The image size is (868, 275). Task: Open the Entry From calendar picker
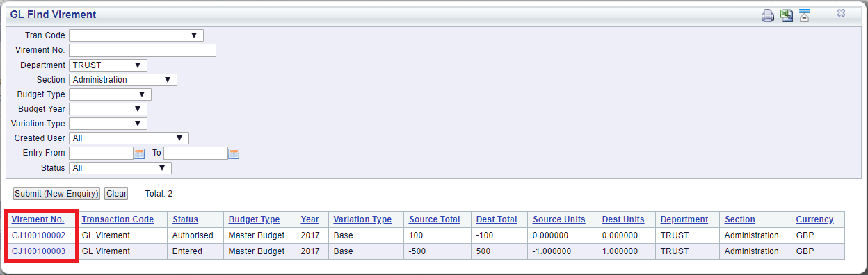click(139, 153)
